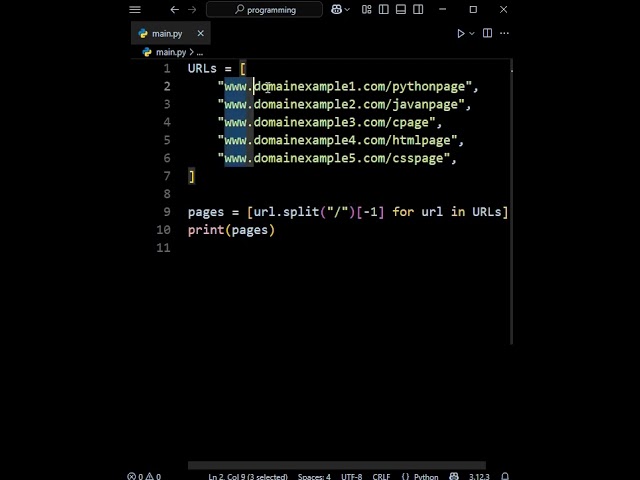The width and height of the screenshot is (640, 480).
Task: Click the breadcrumb ellipsis symbol
Action: [x=200, y=53]
